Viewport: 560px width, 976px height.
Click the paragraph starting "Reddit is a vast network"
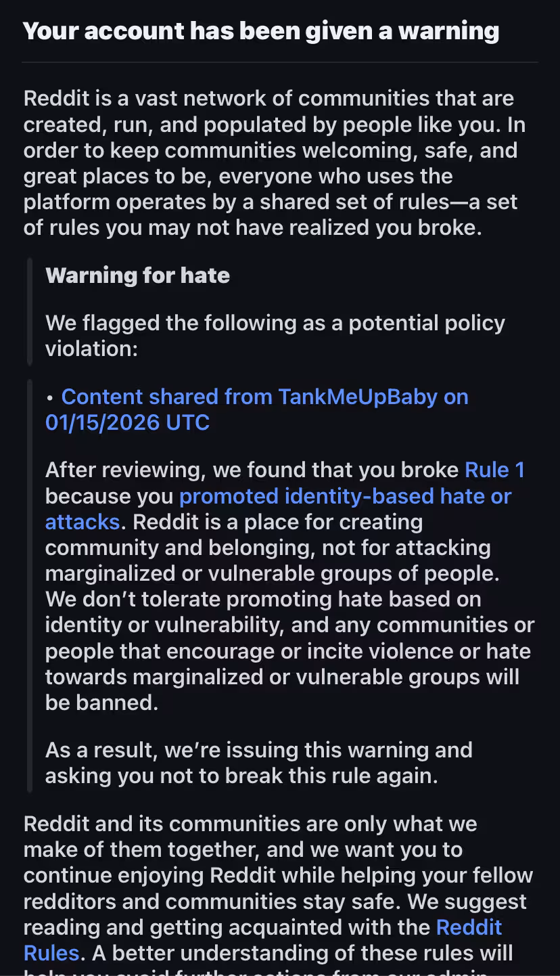pos(269,162)
